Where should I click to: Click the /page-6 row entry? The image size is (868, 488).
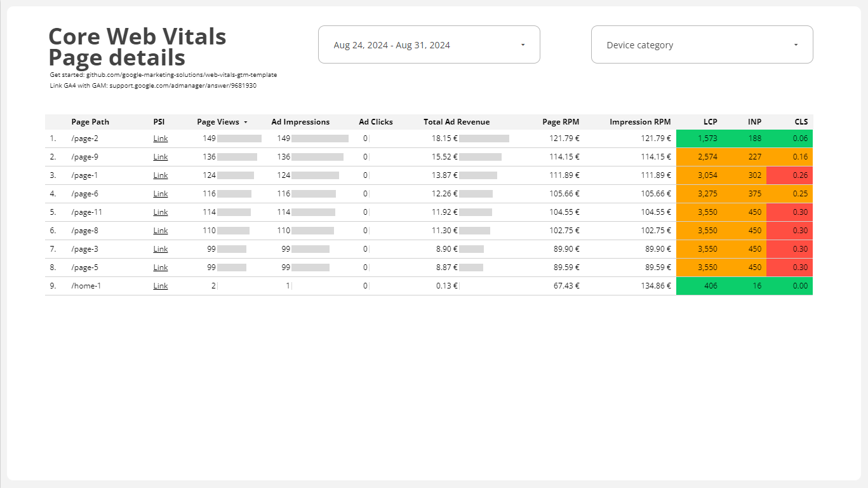(84, 193)
